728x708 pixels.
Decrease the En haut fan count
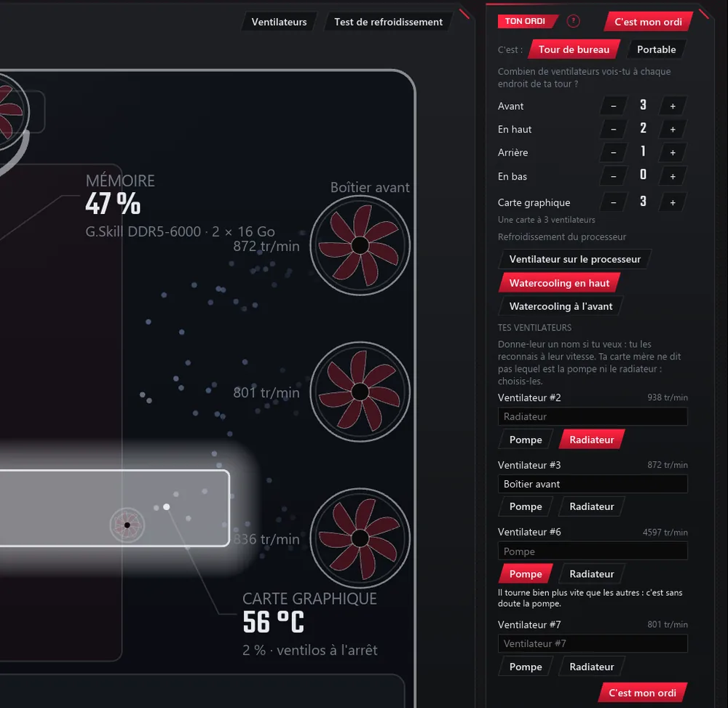coord(613,130)
